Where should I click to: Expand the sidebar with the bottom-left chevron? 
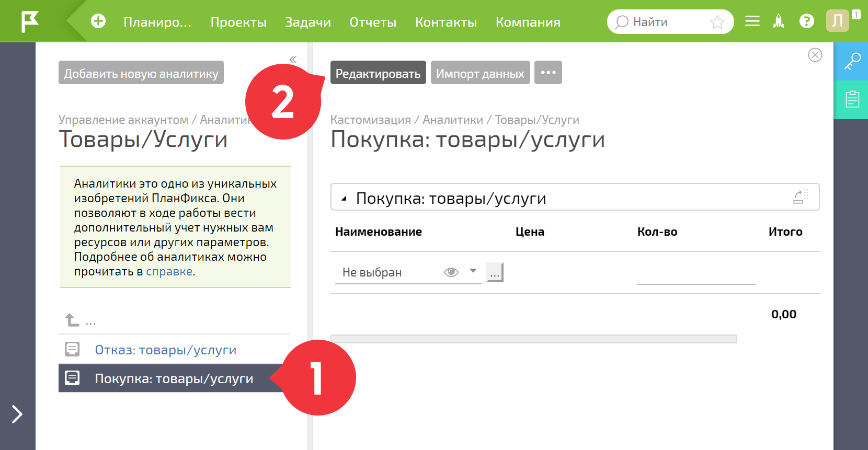[x=17, y=414]
